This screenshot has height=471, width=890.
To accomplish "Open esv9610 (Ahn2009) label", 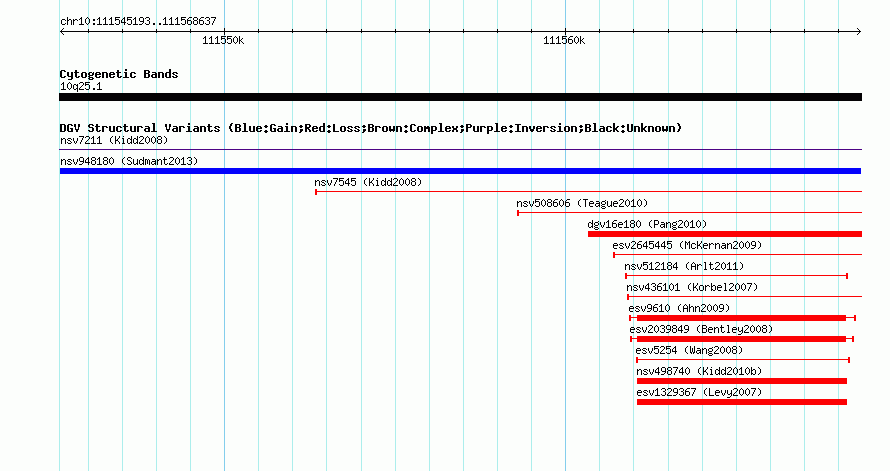I will [x=679, y=308].
